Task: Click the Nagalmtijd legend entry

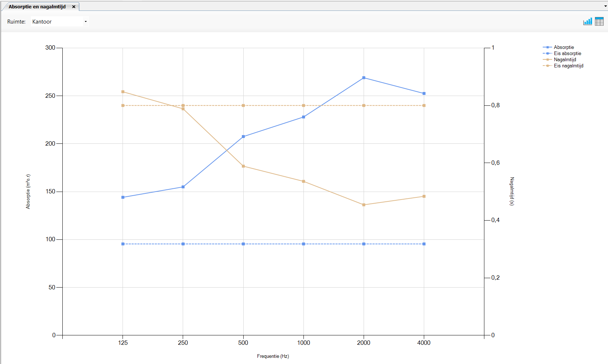Action: coord(564,60)
